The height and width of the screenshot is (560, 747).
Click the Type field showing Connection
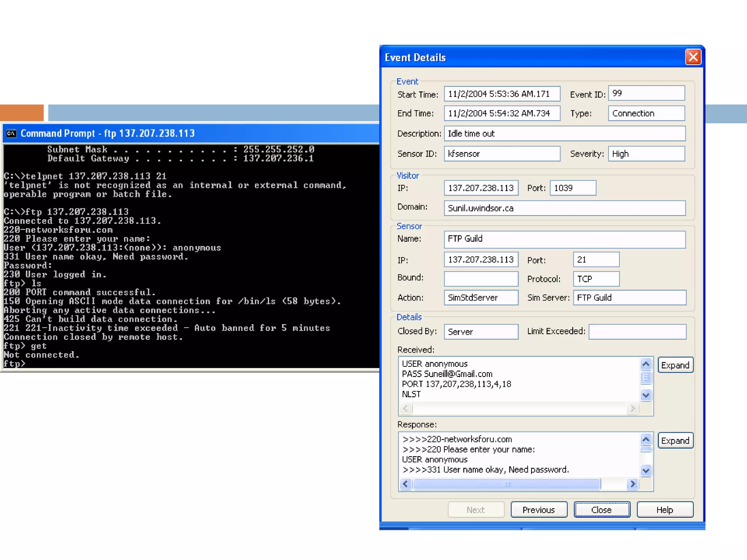646,113
